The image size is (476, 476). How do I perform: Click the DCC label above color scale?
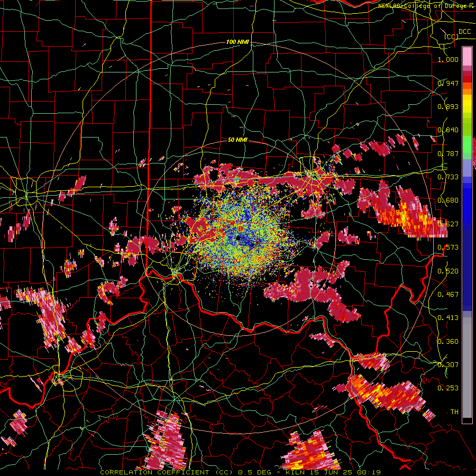pos(464,32)
